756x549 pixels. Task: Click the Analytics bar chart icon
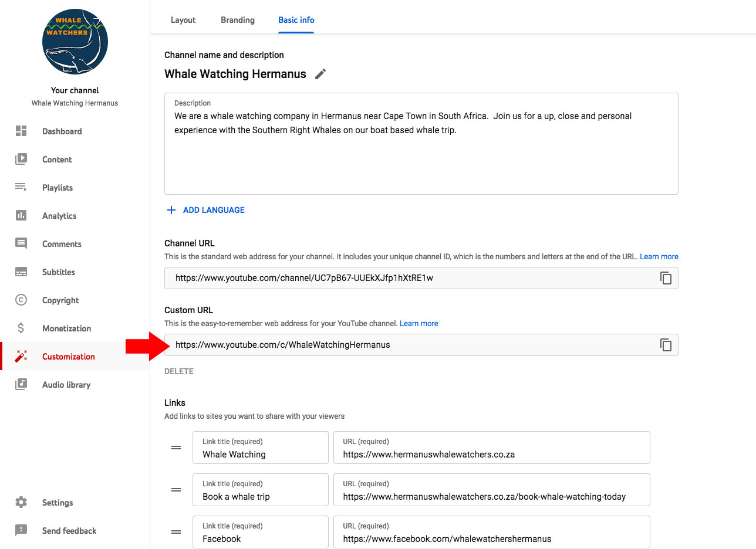pyautogui.click(x=21, y=215)
